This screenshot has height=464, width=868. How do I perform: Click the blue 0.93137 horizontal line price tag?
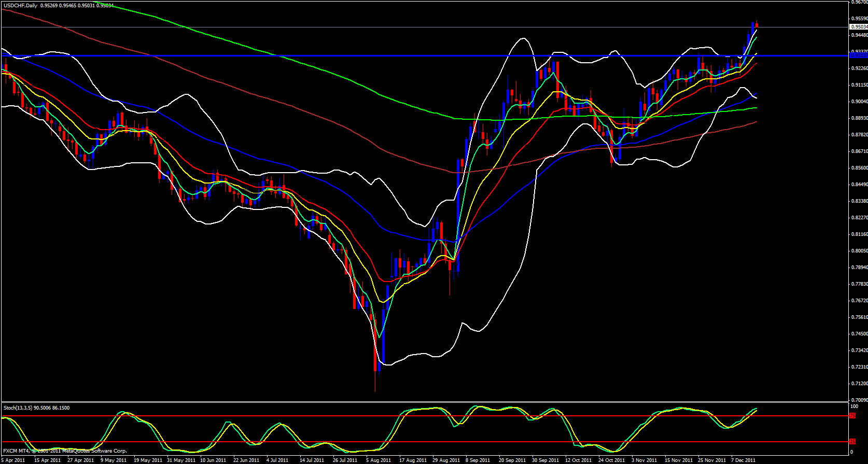pos(858,55)
